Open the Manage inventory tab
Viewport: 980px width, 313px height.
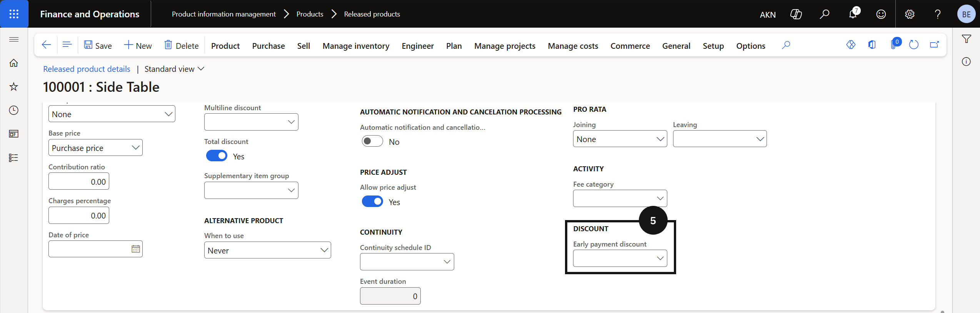[356, 46]
